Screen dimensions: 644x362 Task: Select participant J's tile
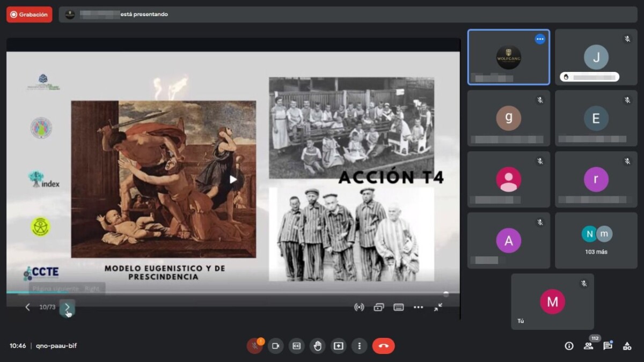pos(596,57)
